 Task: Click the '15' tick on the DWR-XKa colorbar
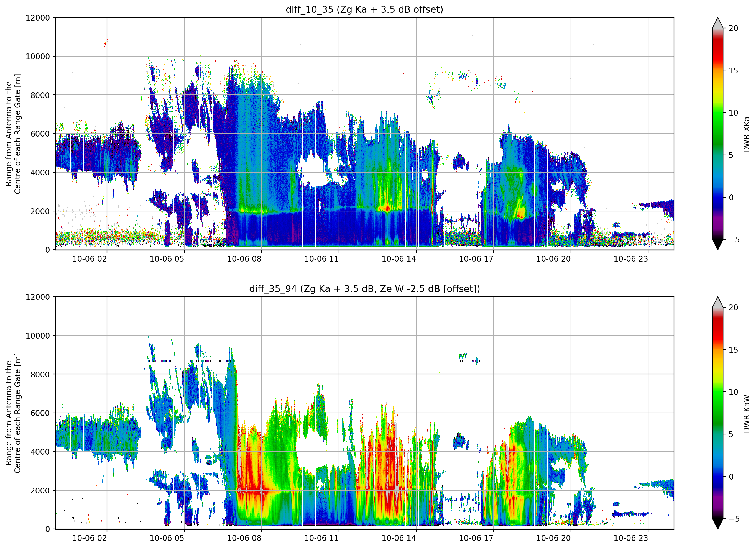[733, 71]
